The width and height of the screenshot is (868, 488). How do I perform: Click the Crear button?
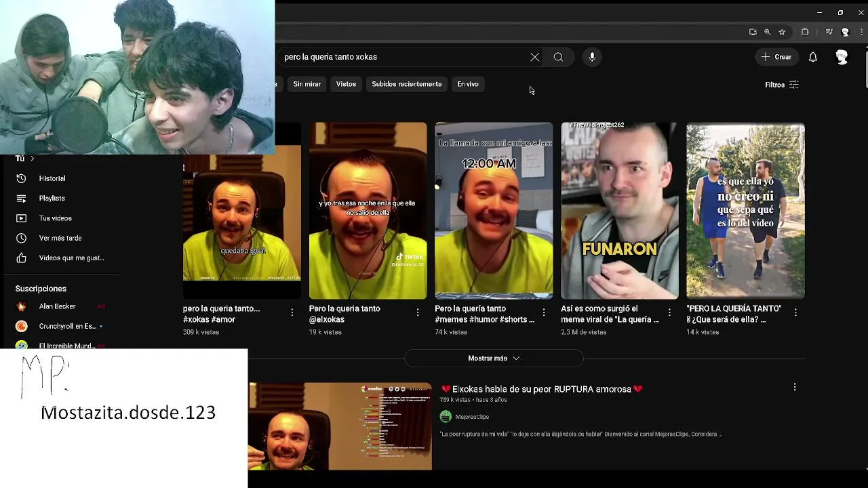point(776,57)
